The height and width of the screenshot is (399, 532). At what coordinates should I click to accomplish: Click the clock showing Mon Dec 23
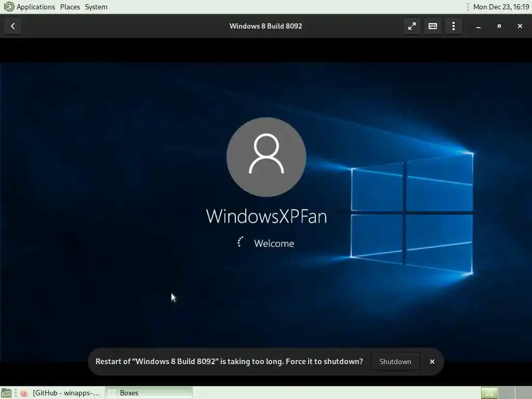(x=501, y=7)
